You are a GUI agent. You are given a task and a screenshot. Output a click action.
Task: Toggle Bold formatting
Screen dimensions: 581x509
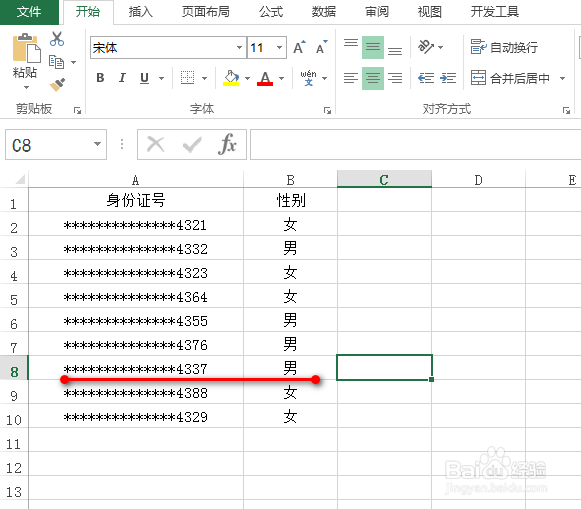point(100,78)
